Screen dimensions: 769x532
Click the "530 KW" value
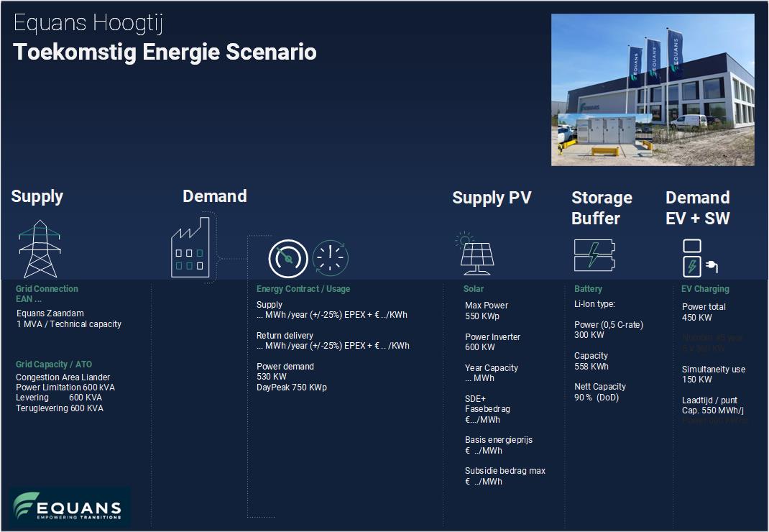(x=271, y=377)
